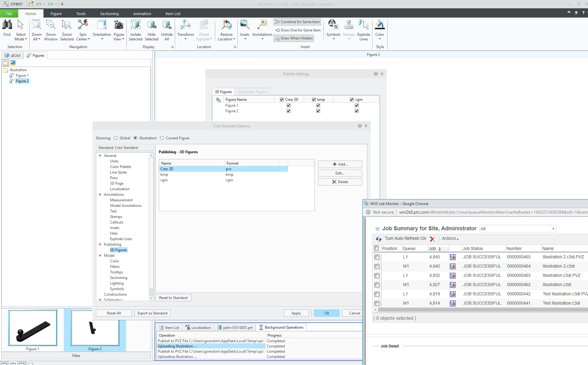Image resolution: width=588 pixels, height=365 pixels.
Task: Collapse the General tree node
Action: pyautogui.click(x=100, y=156)
